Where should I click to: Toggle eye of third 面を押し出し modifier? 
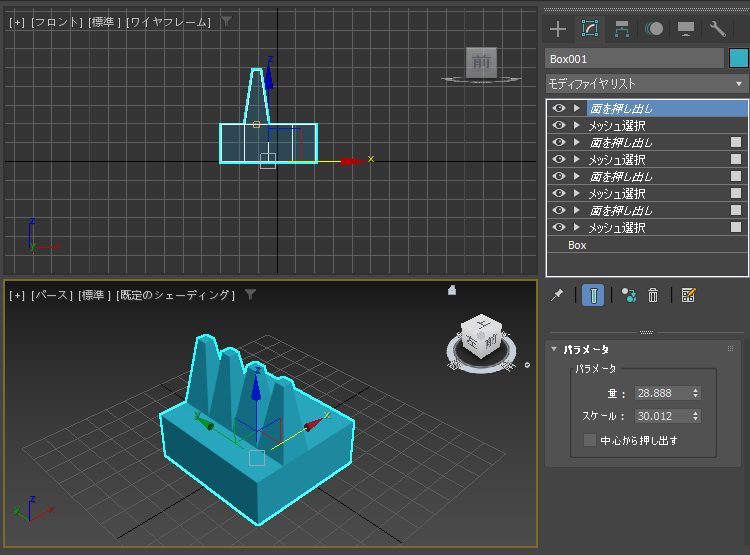pos(559,176)
